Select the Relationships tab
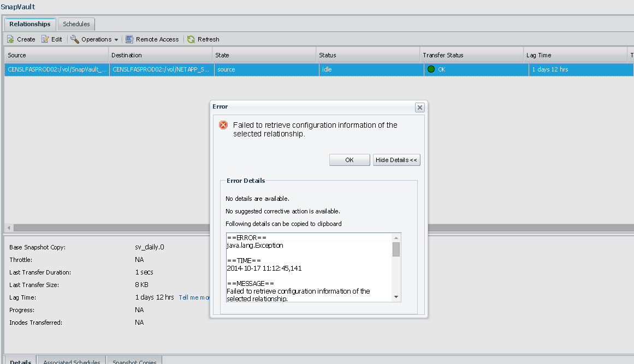This screenshot has width=634, height=364. (30, 24)
